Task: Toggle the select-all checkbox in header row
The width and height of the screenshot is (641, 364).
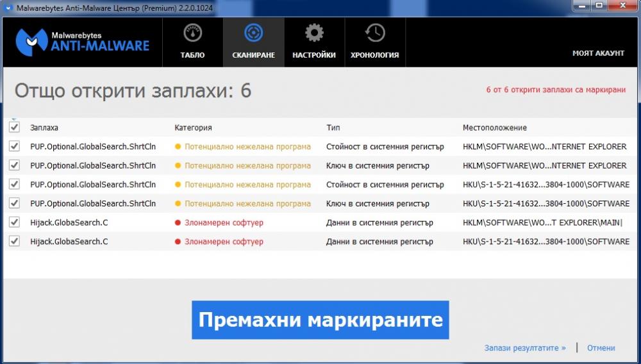Action: click(x=14, y=127)
